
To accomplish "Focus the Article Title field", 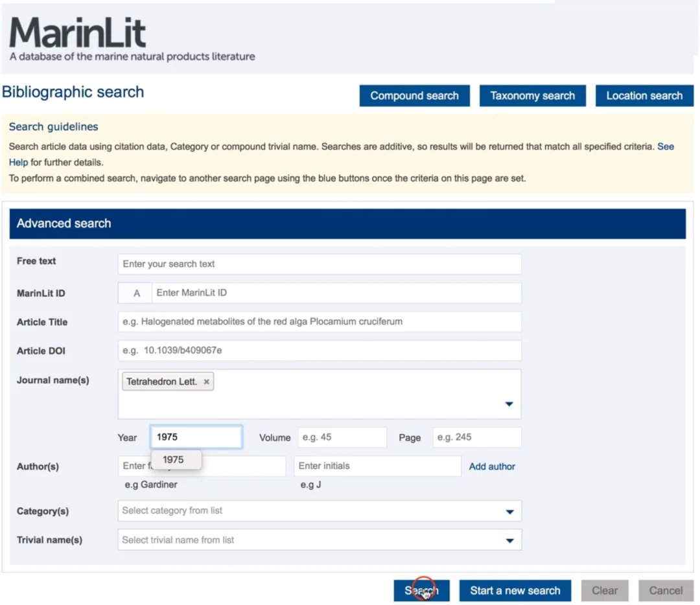I will tap(319, 322).
